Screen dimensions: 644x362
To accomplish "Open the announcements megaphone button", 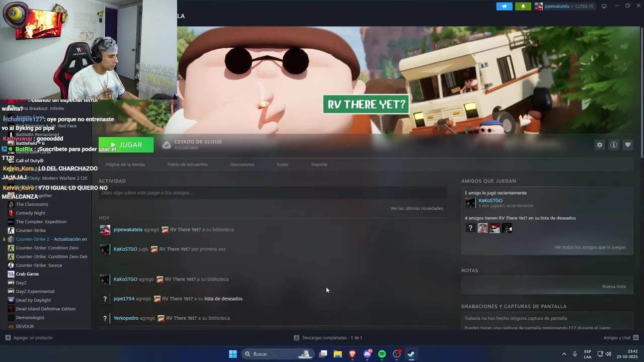I will pyautogui.click(x=504, y=6).
